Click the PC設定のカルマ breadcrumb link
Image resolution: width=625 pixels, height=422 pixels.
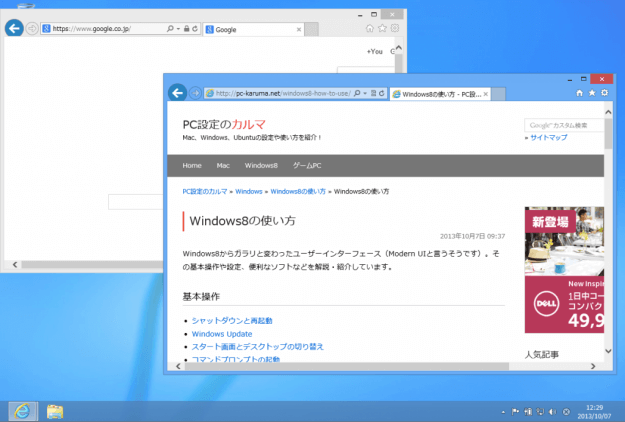point(204,192)
